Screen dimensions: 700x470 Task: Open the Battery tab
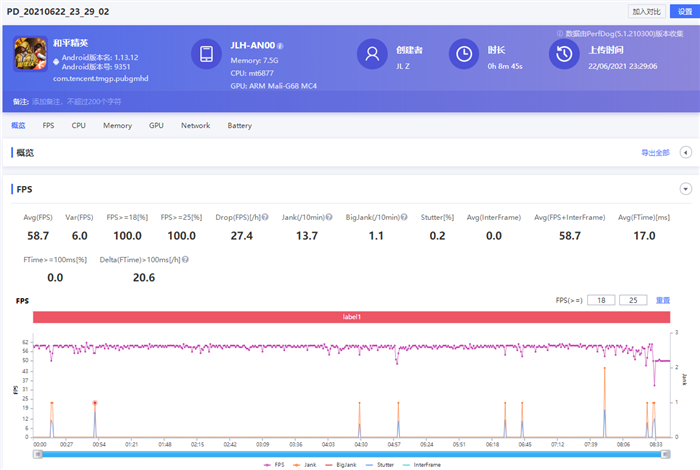[240, 125]
